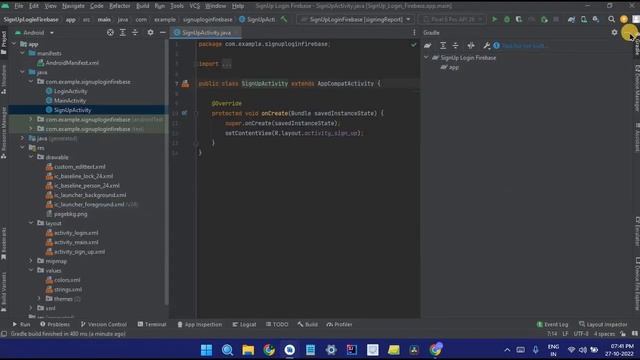The height and width of the screenshot is (360, 640).
Task: Collapse SignUp Login Firebase node in Gradle panel
Action: (x=426, y=58)
